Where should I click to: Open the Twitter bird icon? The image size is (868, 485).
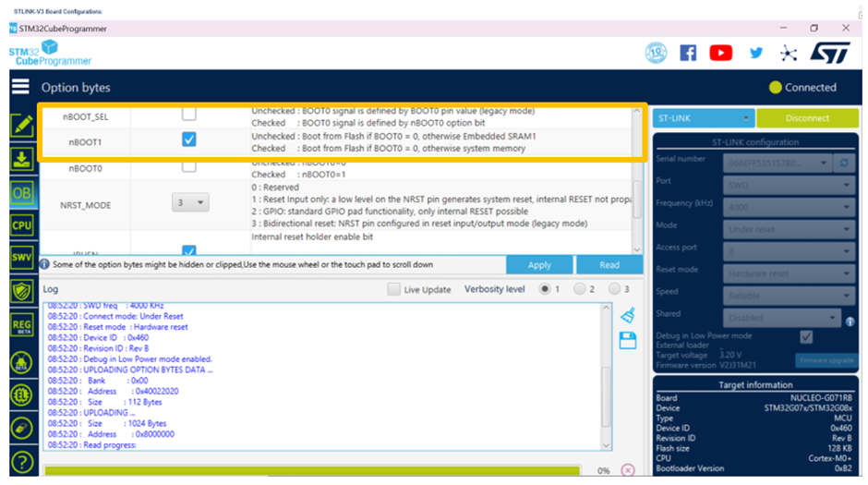pyautogui.click(x=756, y=54)
